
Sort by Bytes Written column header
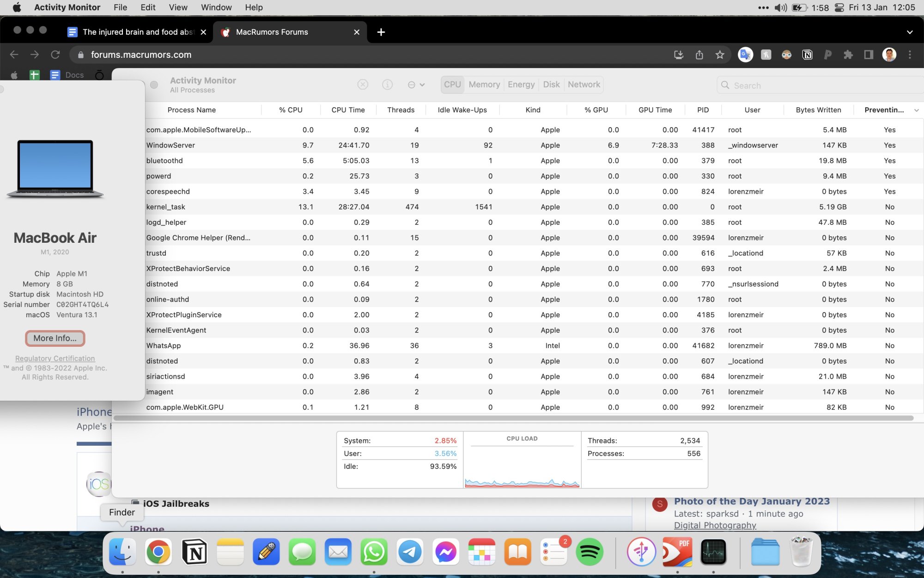pos(818,110)
